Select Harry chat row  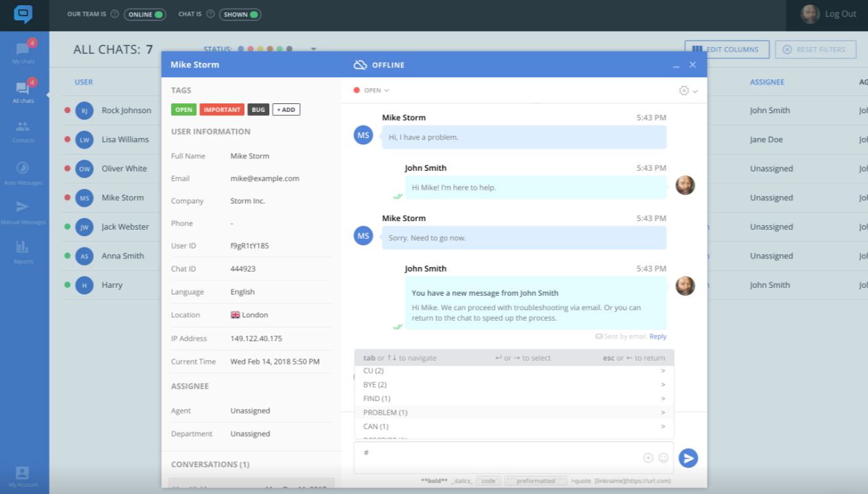click(x=111, y=285)
